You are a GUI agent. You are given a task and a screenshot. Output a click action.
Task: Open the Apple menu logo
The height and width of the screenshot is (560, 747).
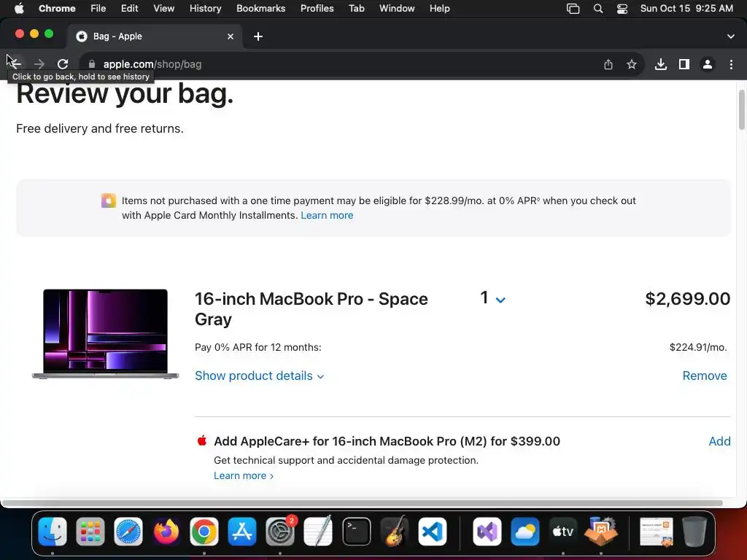pyautogui.click(x=18, y=8)
